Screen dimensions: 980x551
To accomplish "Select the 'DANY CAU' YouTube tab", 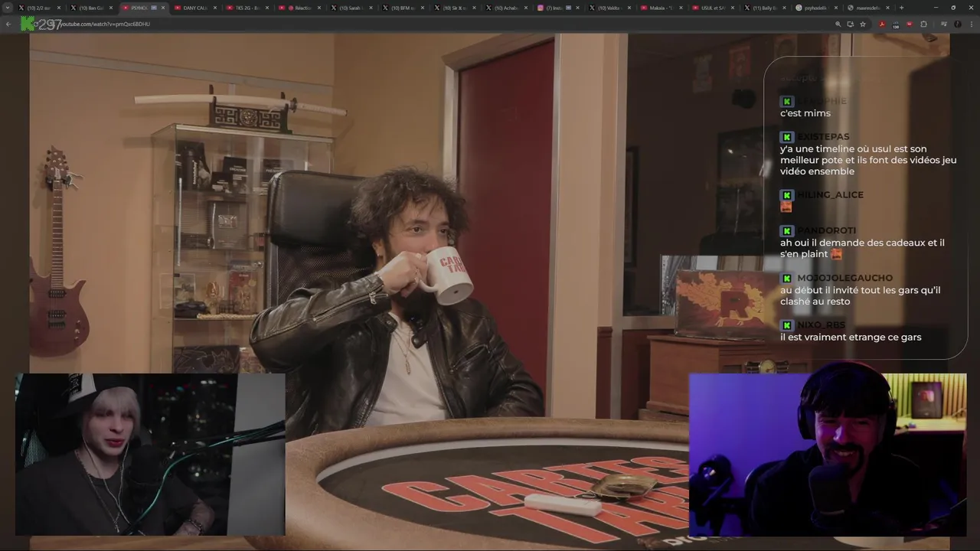I will click(195, 8).
